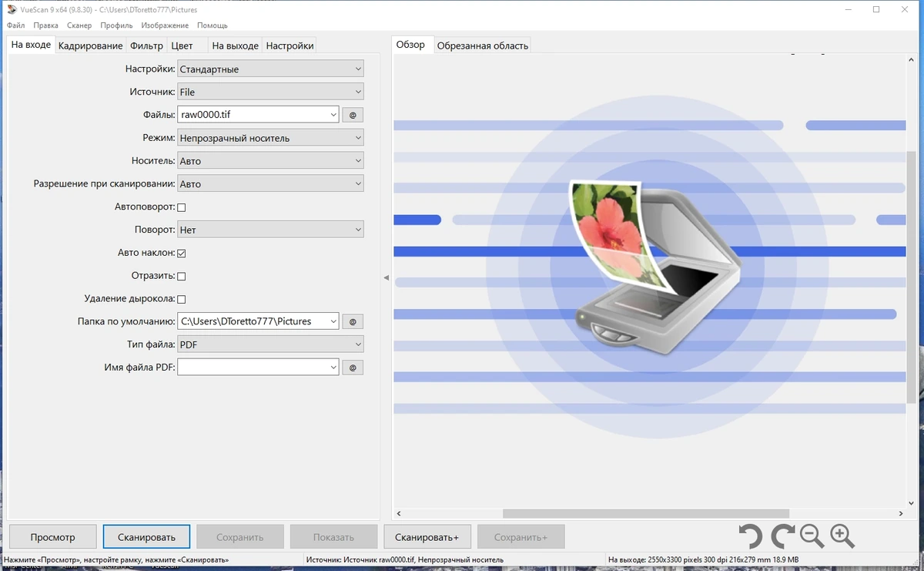Click the preview scrollbar right arrow
The image size is (924, 571).
point(901,513)
